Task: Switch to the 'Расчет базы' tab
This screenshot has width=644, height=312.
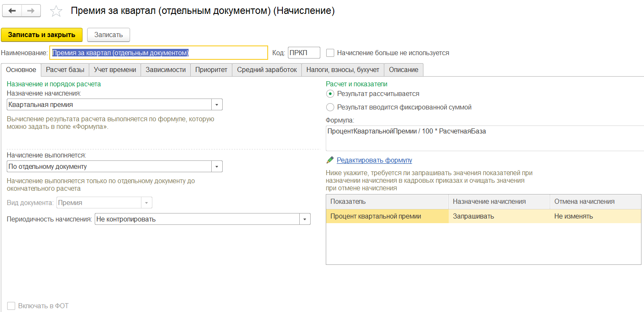Action: coord(65,70)
